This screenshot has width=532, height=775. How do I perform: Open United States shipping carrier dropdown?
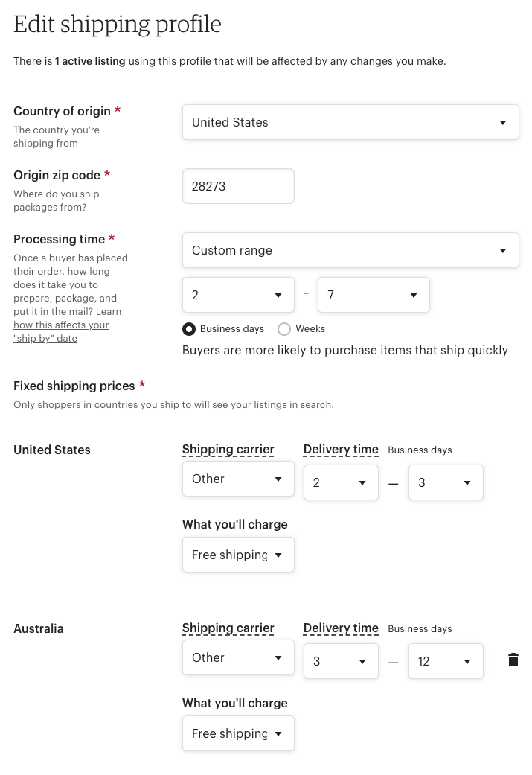tap(238, 479)
